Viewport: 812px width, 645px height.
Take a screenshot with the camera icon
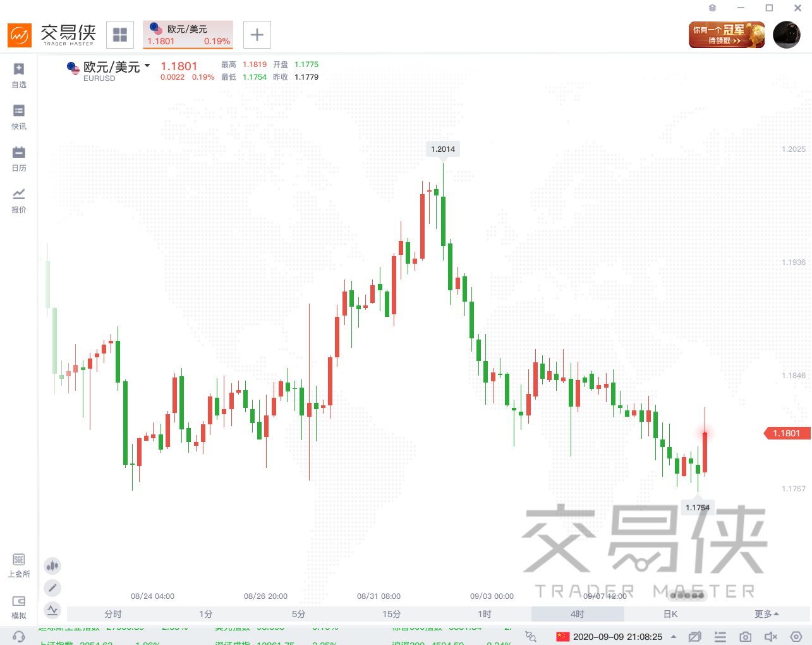[746, 637]
